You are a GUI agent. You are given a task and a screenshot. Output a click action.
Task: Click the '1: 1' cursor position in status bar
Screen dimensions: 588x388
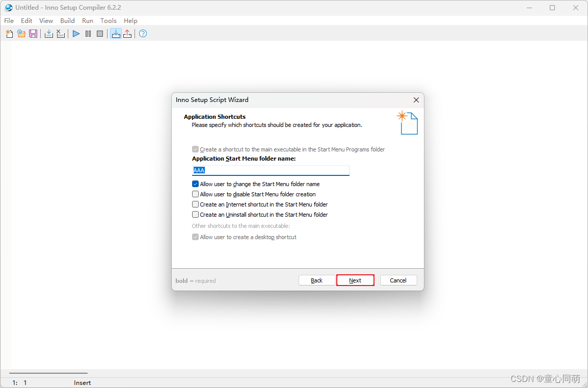(19, 383)
